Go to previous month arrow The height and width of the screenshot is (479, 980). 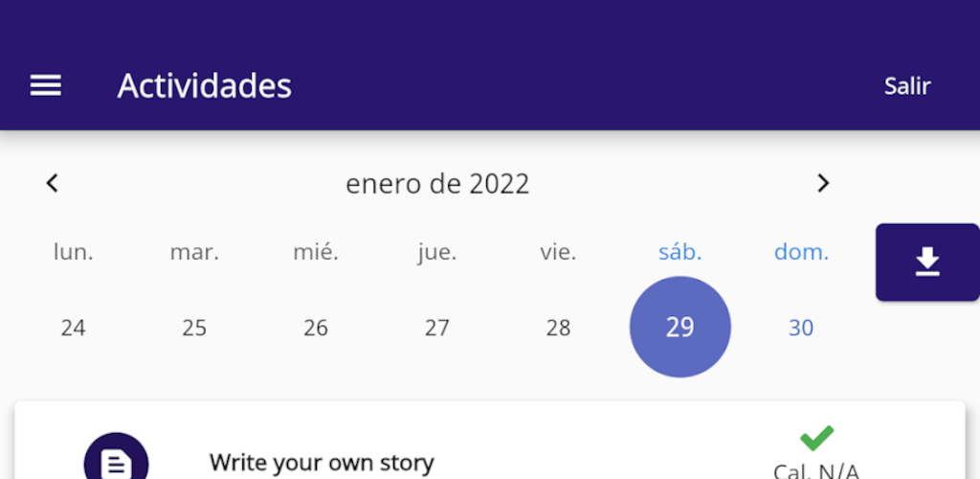tap(53, 183)
